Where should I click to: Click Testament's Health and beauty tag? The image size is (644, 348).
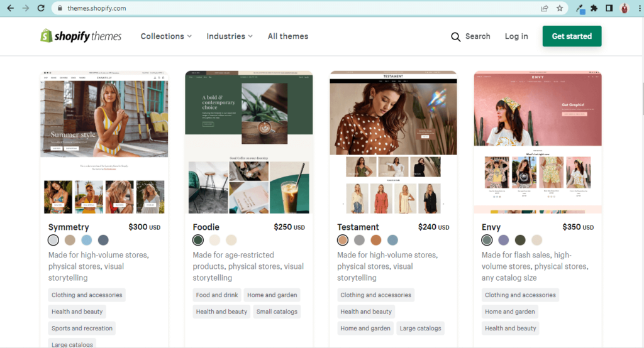(366, 312)
